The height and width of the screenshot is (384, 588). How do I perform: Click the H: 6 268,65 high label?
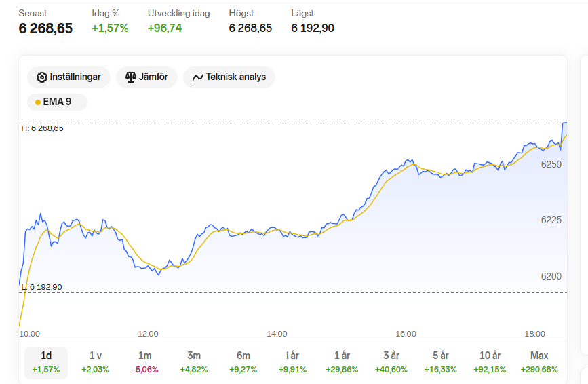coord(42,128)
